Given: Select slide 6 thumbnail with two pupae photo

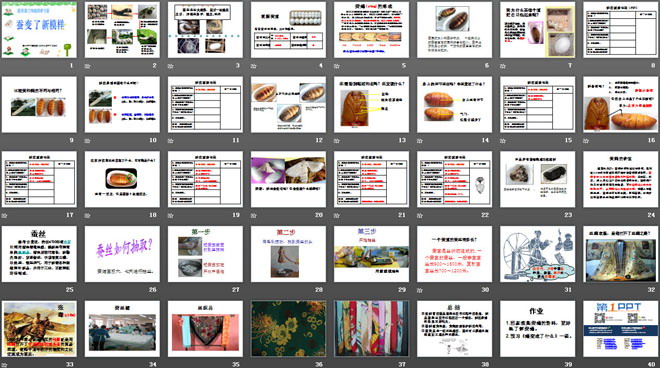Looking at the screenshot, I should pyautogui.click(x=455, y=30).
